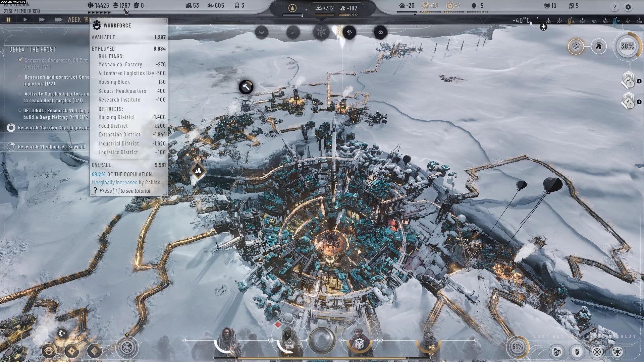Select the snowflake whiteout icon at top

(x=321, y=33)
